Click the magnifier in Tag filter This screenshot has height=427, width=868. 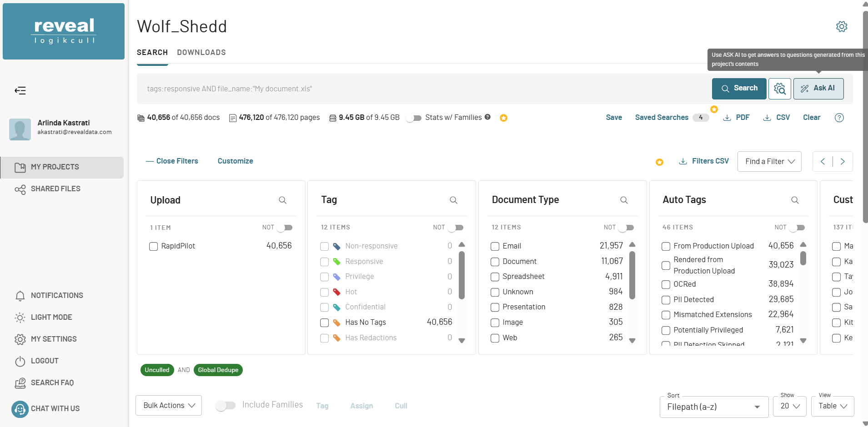click(x=453, y=200)
